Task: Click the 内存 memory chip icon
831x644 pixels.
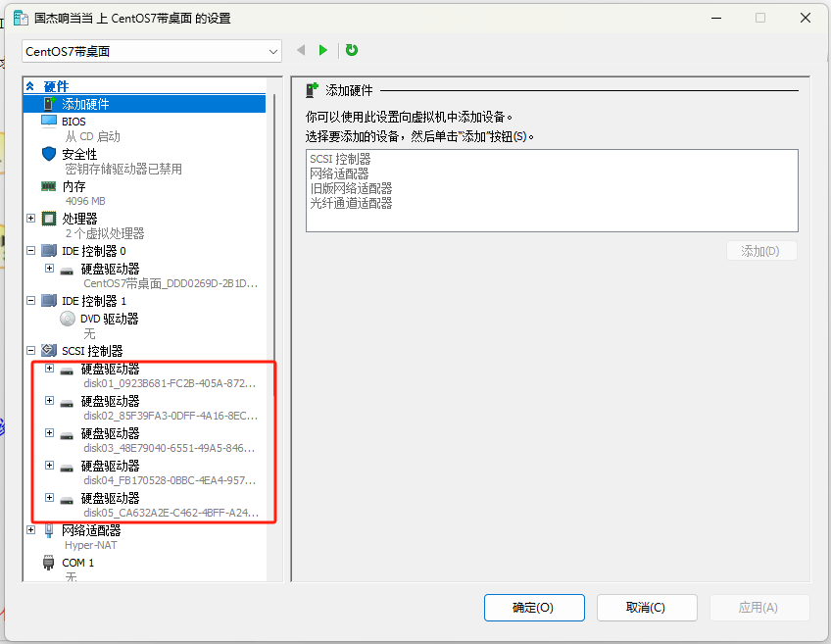Action: [x=49, y=186]
